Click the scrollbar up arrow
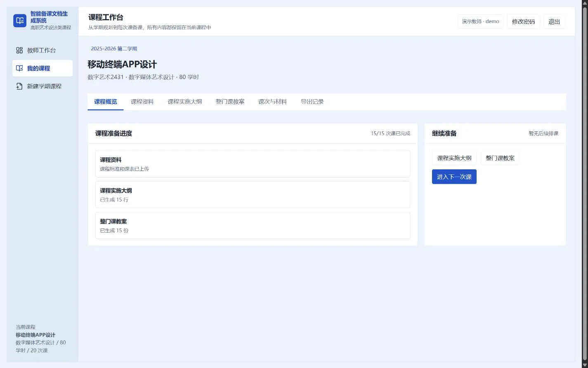 point(585,3)
